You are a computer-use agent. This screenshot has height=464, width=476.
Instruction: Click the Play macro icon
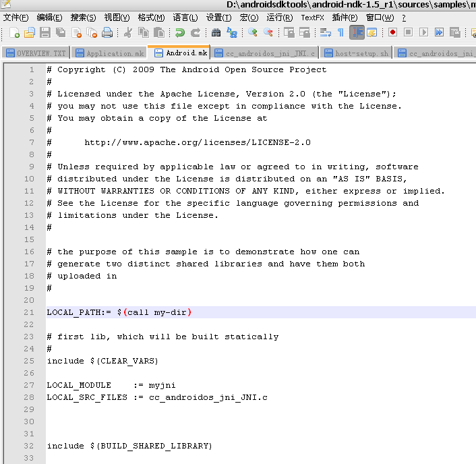(x=423, y=32)
